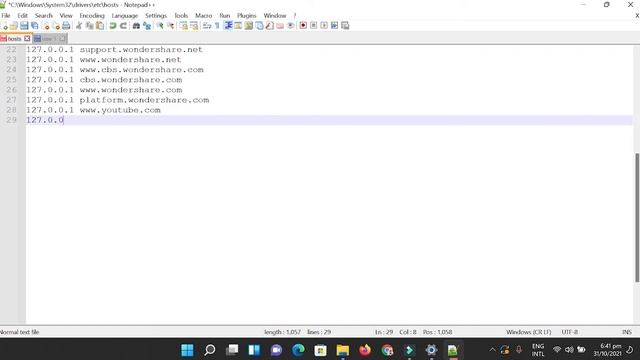640x360 pixels.
Task: Click the Open file toolbar icon
Action: coord(14,26)
